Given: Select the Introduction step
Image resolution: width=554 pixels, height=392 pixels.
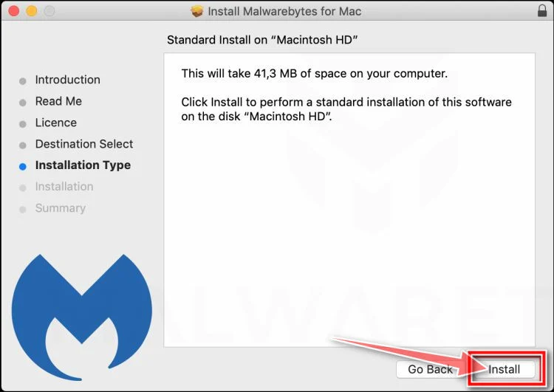Looking at the screenshot, I should click(x=67, y=80).
